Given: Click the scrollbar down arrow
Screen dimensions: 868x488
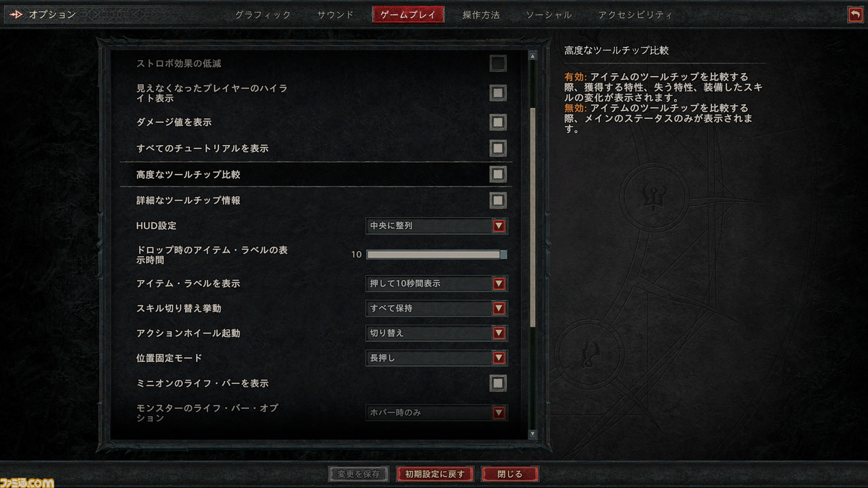Looking at the screenshot, I should (532, 433).
